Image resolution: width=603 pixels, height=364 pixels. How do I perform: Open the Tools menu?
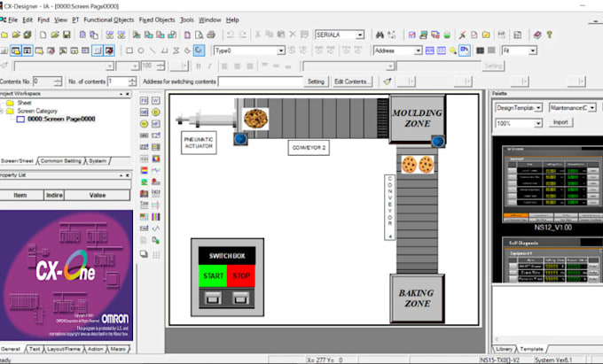[x=187, y=20]
